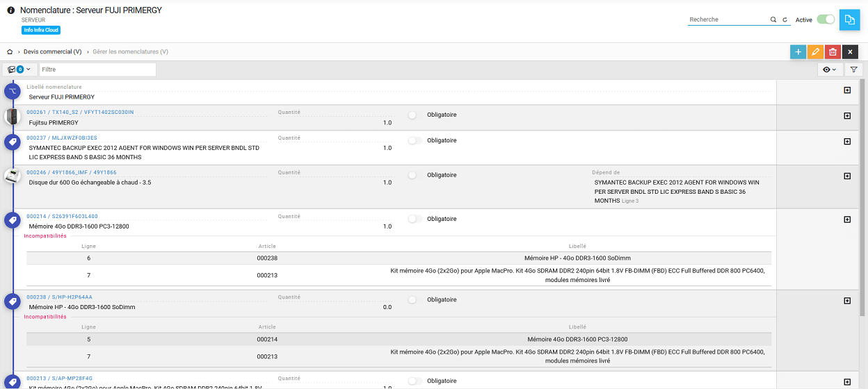Click Fujitsu PRIMERGY server thumbnail
Viewport: 868px width, 389px height.
pyautogui.click(x=13, y=117)
